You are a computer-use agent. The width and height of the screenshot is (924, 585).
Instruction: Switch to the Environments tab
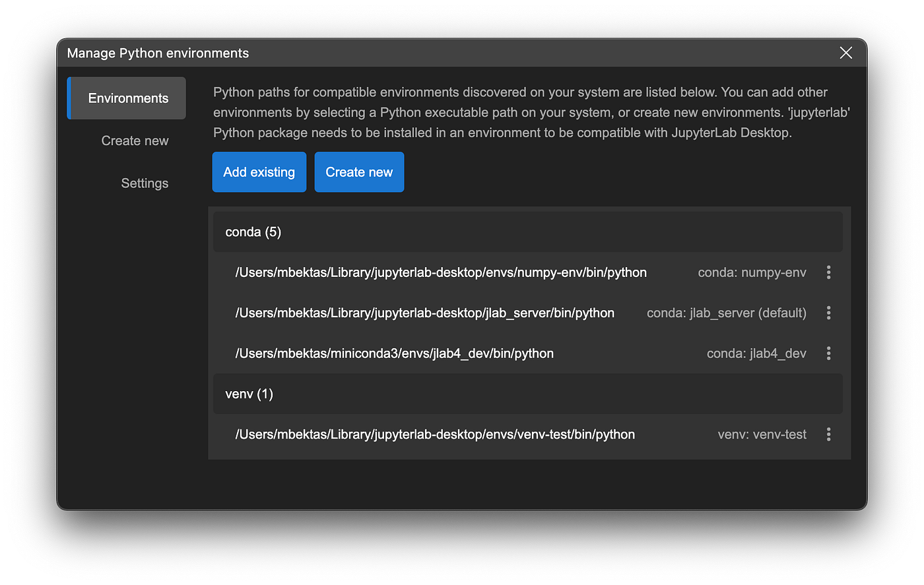[127, 98]
